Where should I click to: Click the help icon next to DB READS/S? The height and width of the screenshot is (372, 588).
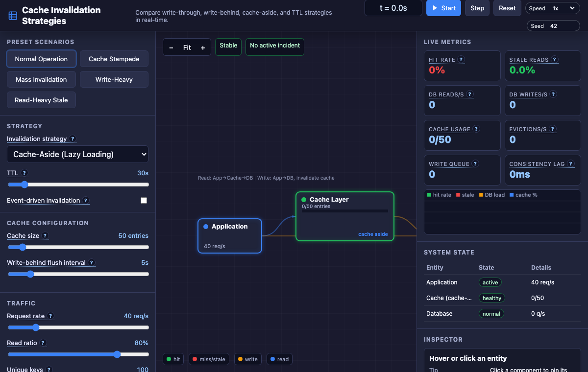click(470, 94)
